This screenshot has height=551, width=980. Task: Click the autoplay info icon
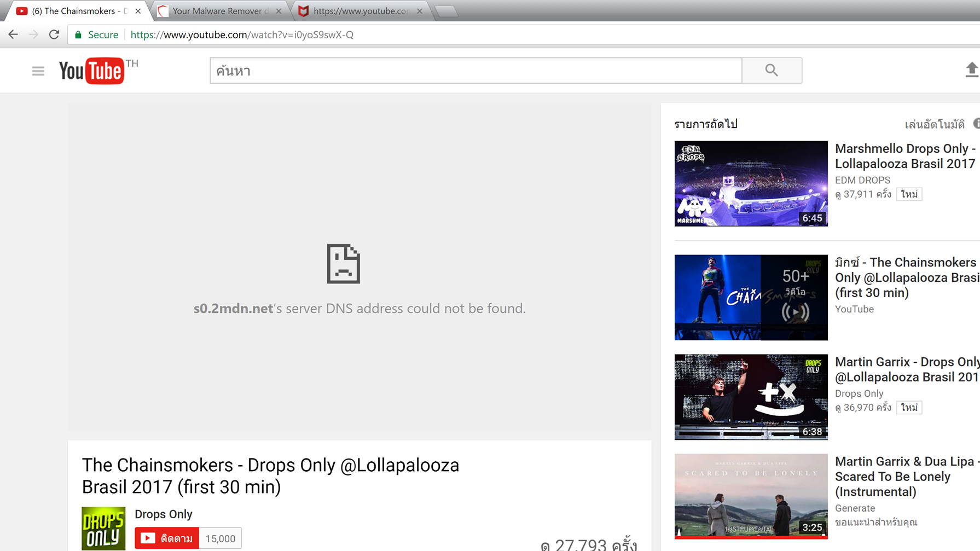pyautogui.click(x=976, y=124)
